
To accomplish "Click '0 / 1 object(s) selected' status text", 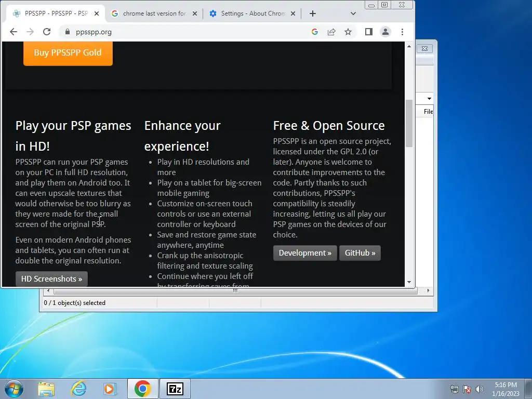I will tap(75, 303).
